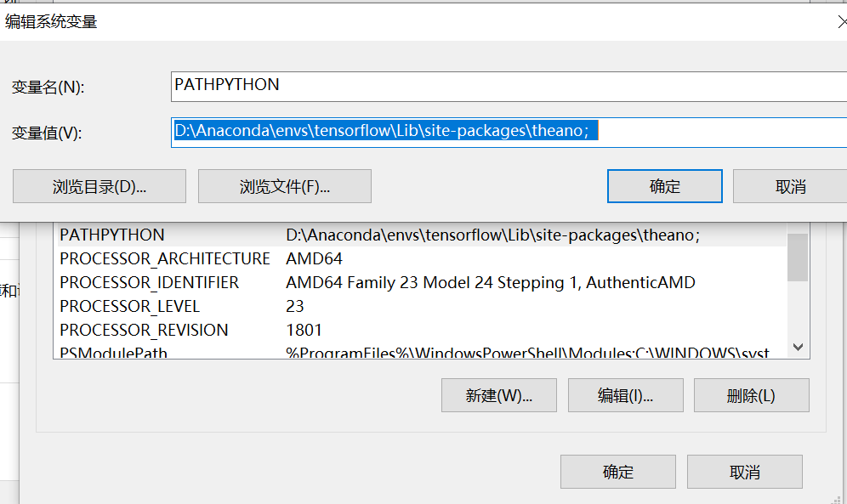
Task: Open 浏览文件(F)... file browser
Action: pyautogui.click(x=285, y=186)
